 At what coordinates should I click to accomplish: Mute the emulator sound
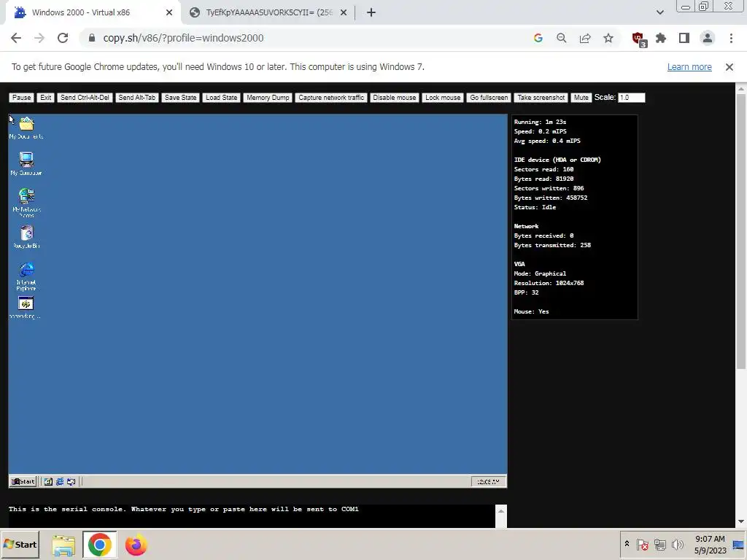tap(581, 98)
